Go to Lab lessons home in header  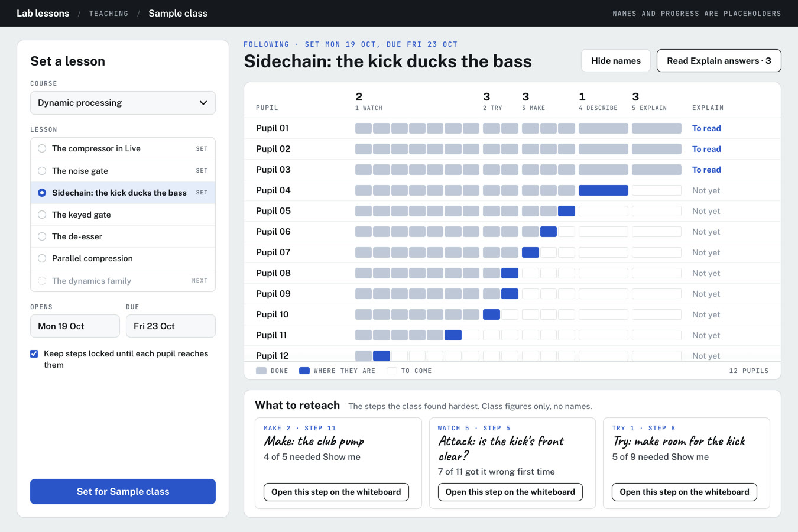(x=43, y=13)
